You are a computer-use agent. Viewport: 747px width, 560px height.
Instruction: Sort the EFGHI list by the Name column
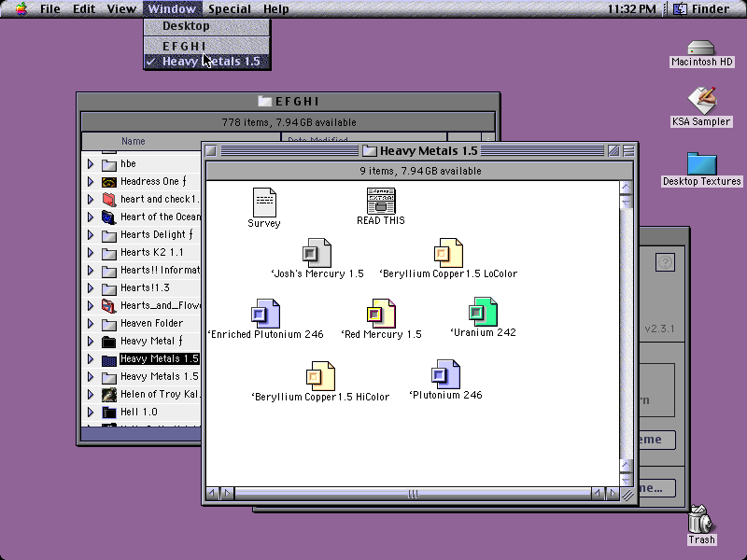click(x=181, y=142)
